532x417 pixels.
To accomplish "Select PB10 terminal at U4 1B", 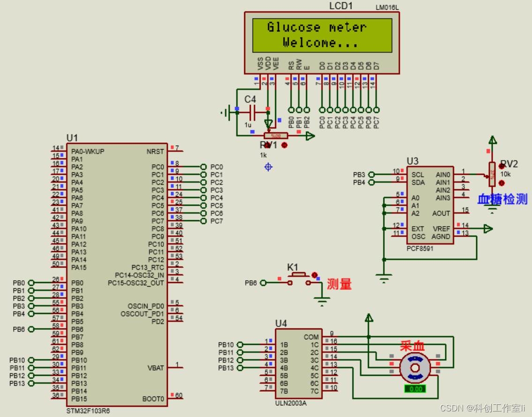I will pyautogui.click(x=240, y=345).
